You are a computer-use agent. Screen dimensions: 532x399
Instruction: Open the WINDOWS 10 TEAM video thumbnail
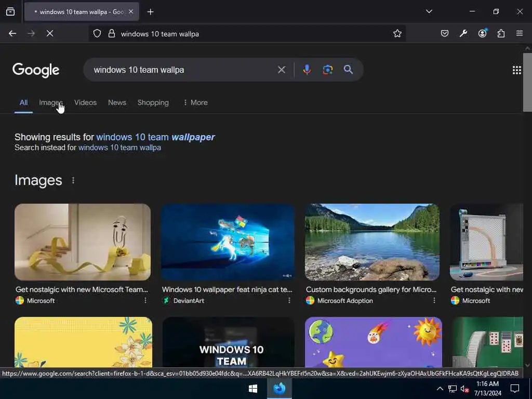point(228,342)
